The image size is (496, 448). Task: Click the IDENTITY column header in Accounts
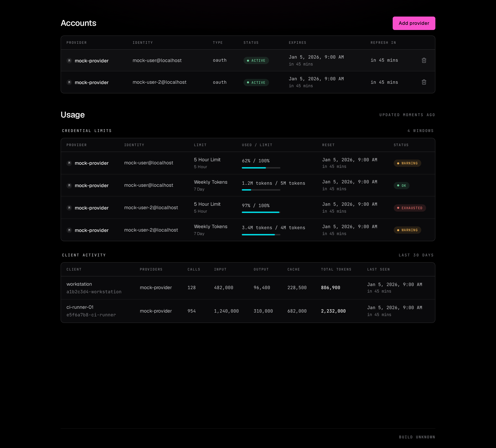(143, 43)
